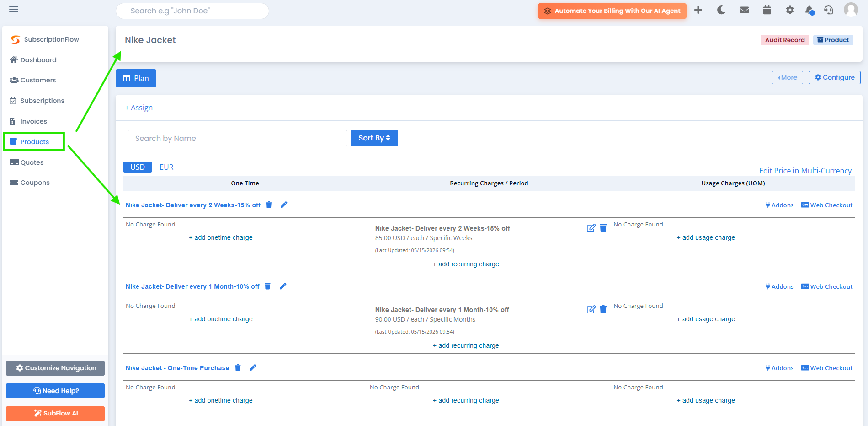868x426 pixels.
Task: Edit the 85.00 USD recurring charge
Action: click(x=591, y=228)
